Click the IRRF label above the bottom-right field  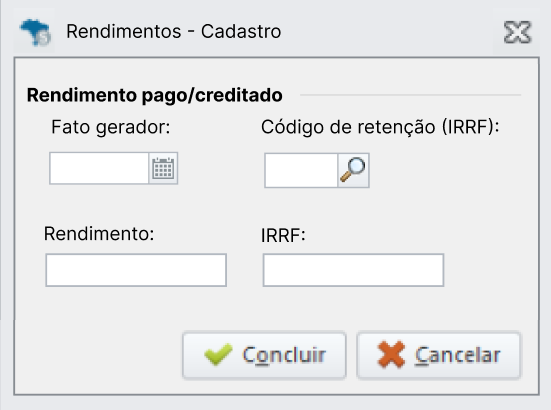pyautogui.click(x=283, y=235)
